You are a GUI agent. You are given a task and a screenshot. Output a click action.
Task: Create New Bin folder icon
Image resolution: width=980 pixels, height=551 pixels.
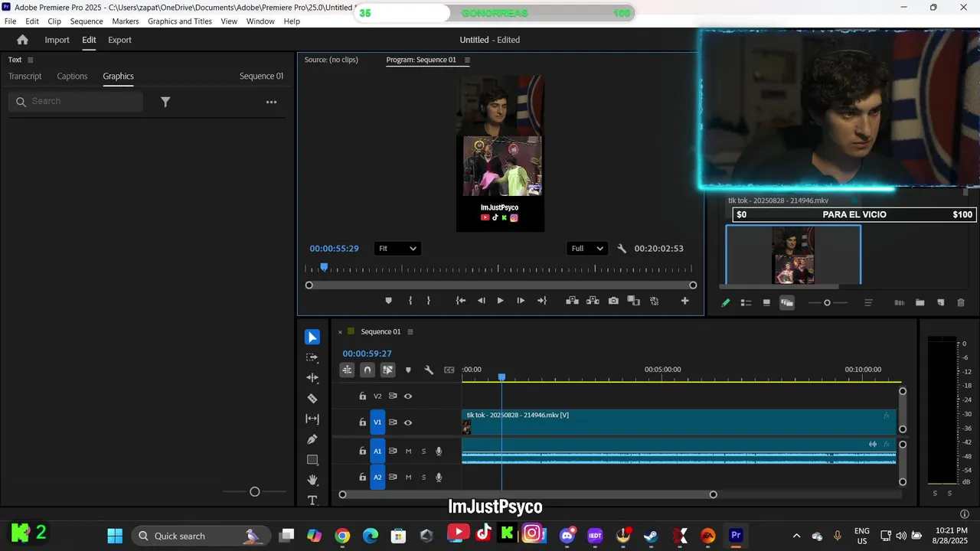click(x=920, y=303)
